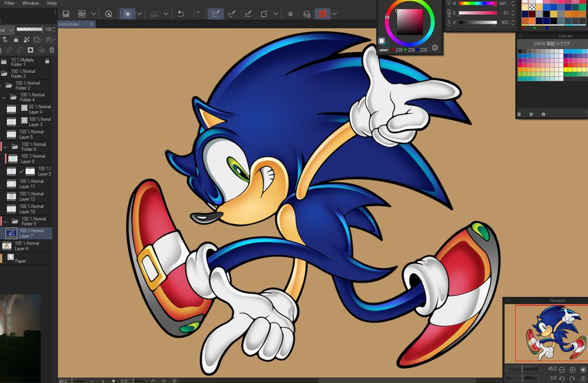
Task: Click the lock icon on Folder 1
Action: [47, 61]
